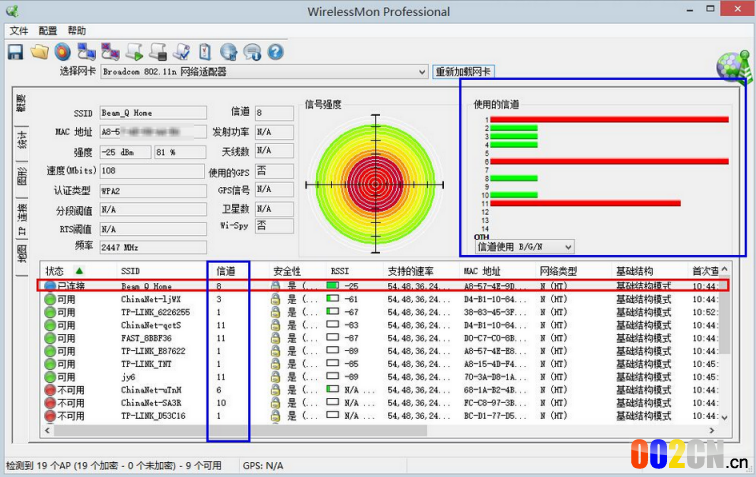Image resolution: width=756 pixels, height=477 pixels.
Task: Click the 网络类型 column header
Action: point(558,271)
